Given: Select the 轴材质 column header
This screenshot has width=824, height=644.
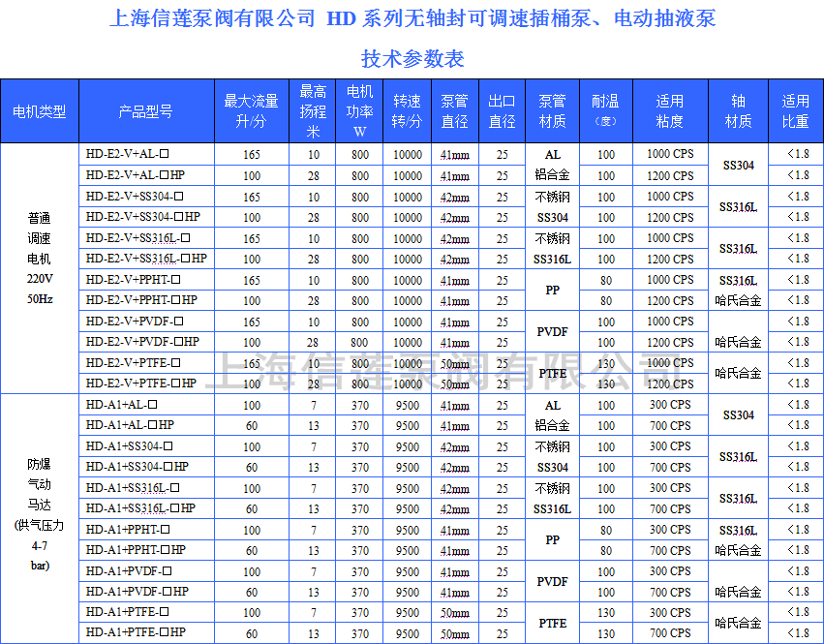Looking at the screenshot, I should point(739,111).
